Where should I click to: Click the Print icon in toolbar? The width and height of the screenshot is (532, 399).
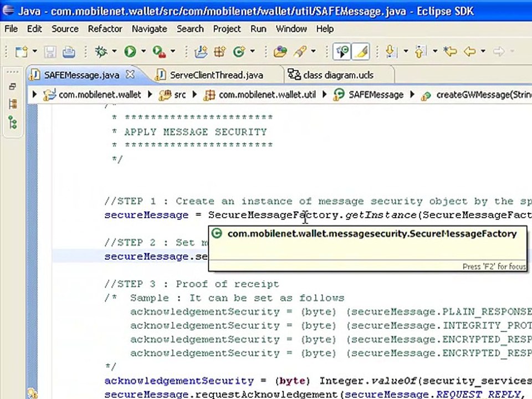[68, 52]
